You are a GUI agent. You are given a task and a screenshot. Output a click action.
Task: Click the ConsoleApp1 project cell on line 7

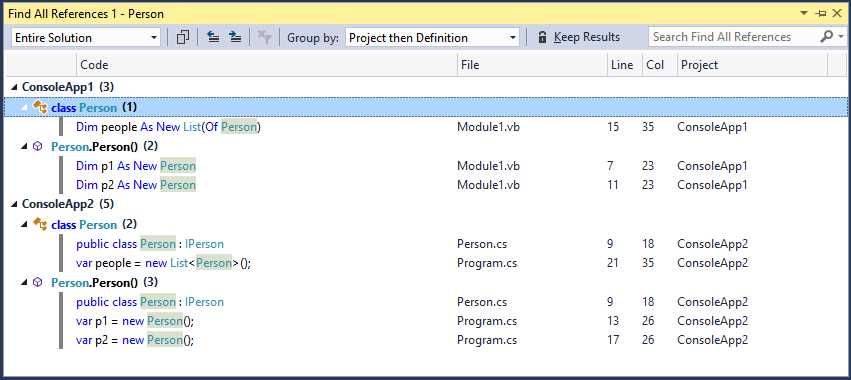click(x=713, y=166)
